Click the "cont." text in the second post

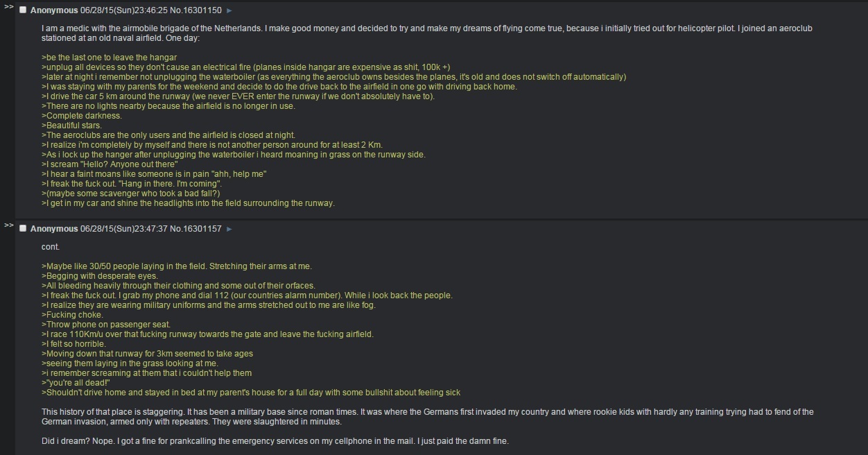[x=51, y=247]
